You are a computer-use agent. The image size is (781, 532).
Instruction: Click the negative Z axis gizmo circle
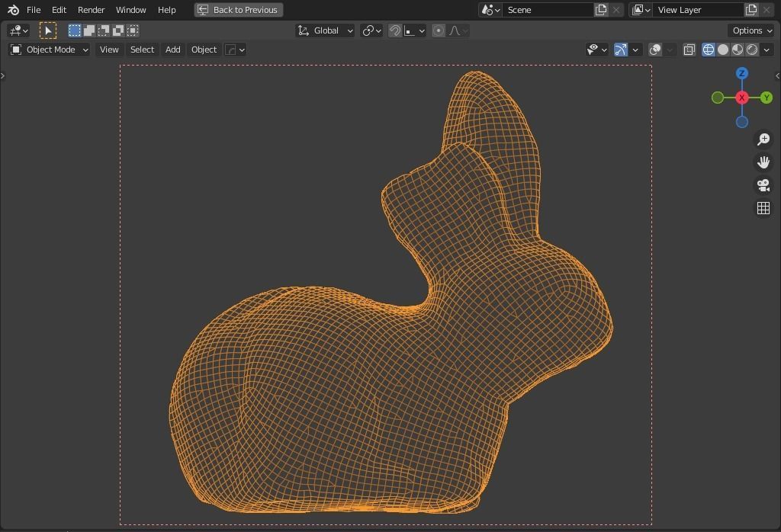(x=741, y=122)
